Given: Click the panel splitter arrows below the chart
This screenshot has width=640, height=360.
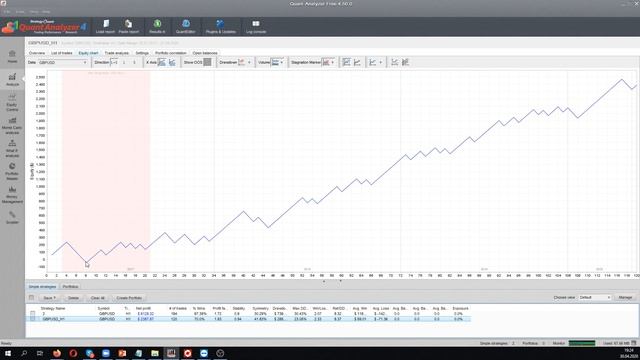Looking at the screenshot, I should [x=332, y=281].
